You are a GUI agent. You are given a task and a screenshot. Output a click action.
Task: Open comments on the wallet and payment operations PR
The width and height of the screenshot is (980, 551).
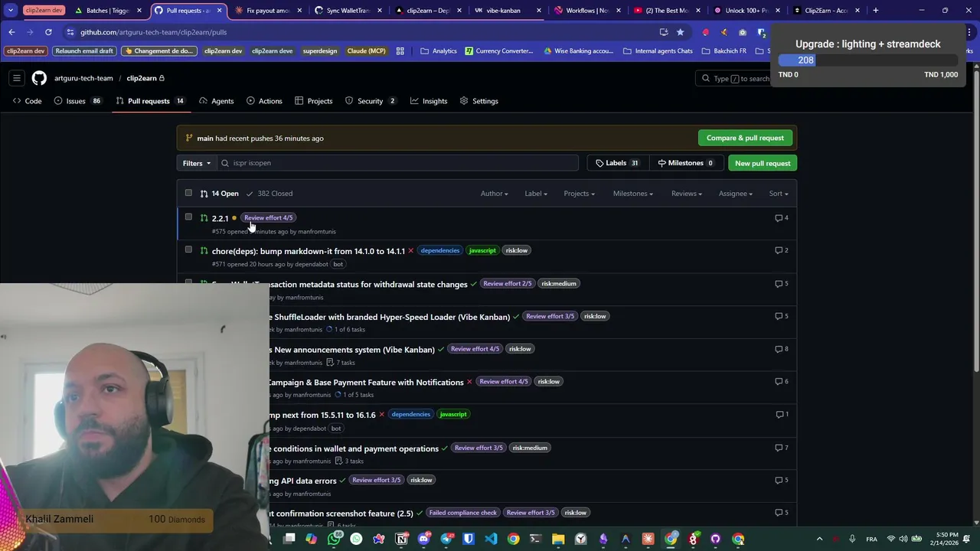pyautogui.click(x=782, y=448)
